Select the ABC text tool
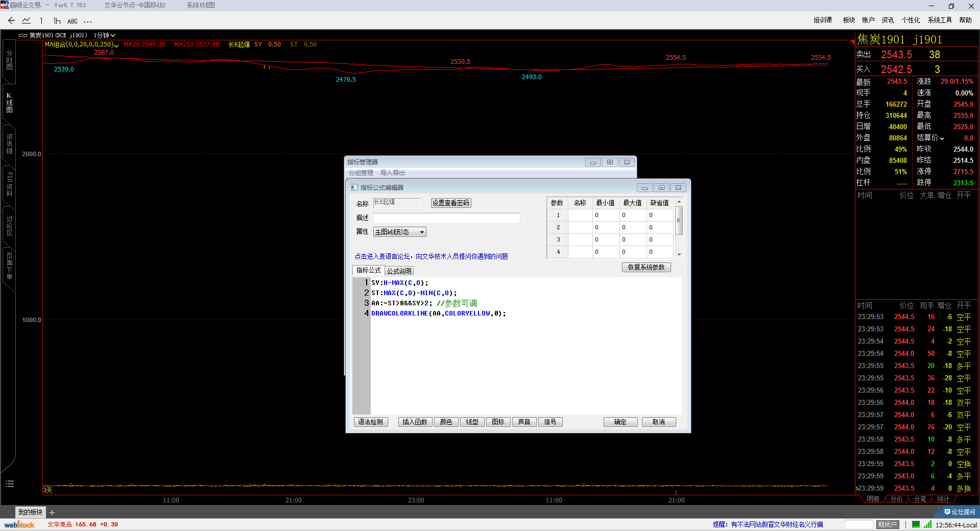 pos(73,21)
